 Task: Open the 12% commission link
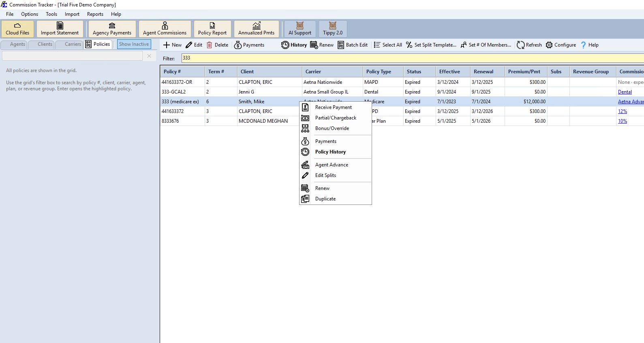623,111
